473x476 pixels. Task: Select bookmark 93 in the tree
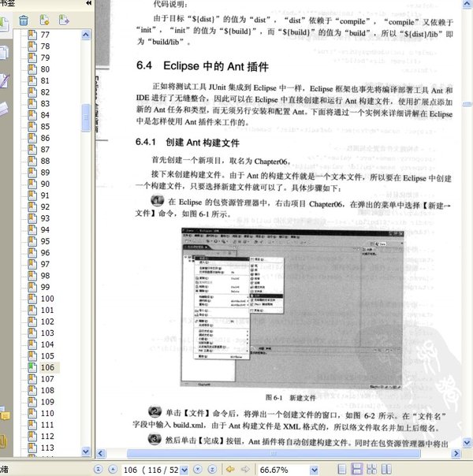(45, 218)
